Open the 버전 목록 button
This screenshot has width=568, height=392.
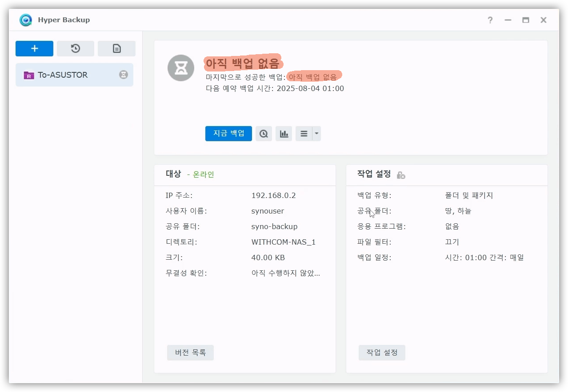click(x=190, y=353)
